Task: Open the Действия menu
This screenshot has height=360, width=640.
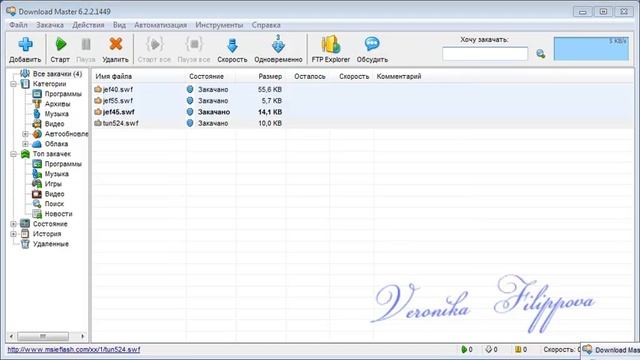Action: point(88,25)
